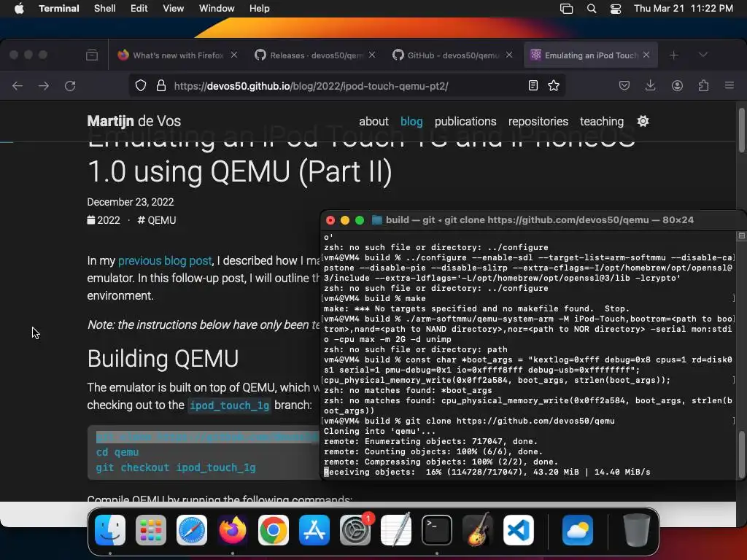Open GarageBand from the Dock
This screenshot has width=747, height=560.
pyautogui.click(x=478, y=530)
